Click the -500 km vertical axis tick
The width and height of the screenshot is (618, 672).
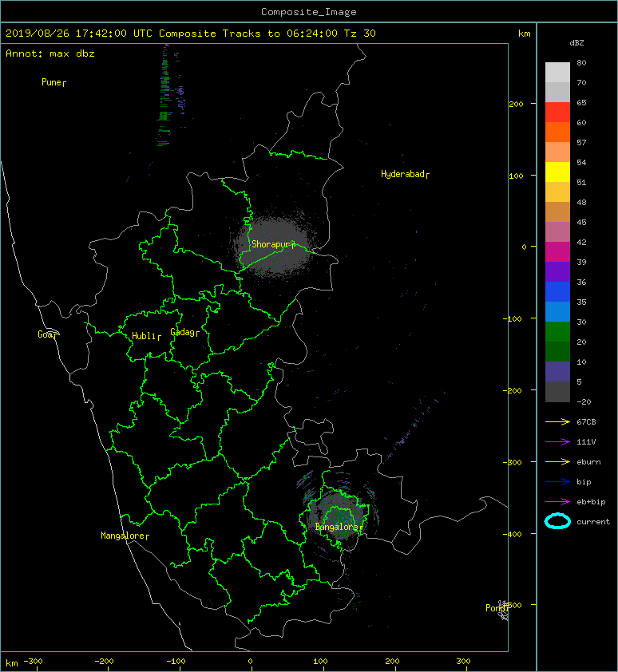(513, 605)
